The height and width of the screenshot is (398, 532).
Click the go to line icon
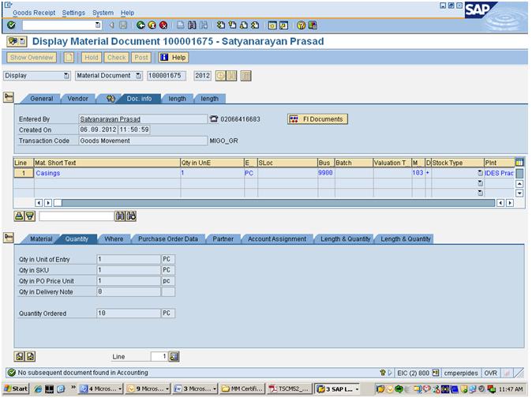[x=174, y=356]
